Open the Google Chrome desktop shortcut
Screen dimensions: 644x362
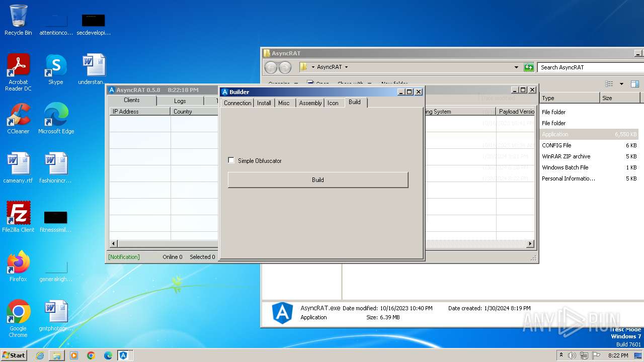[18, 319]
